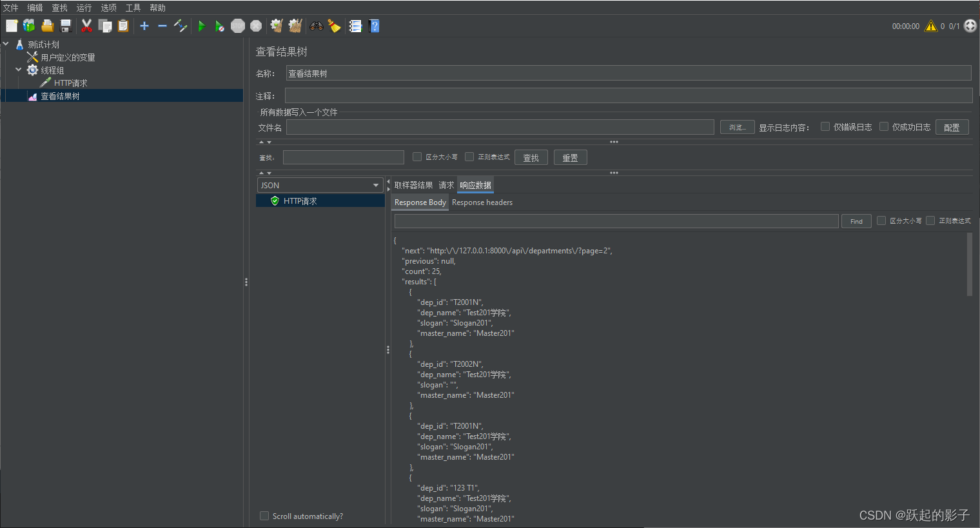The height and width of the screenshot is (528, 980).
Task: Select 用户定义的变量 wrench icon in tree
Action: [x=32, y=57]
